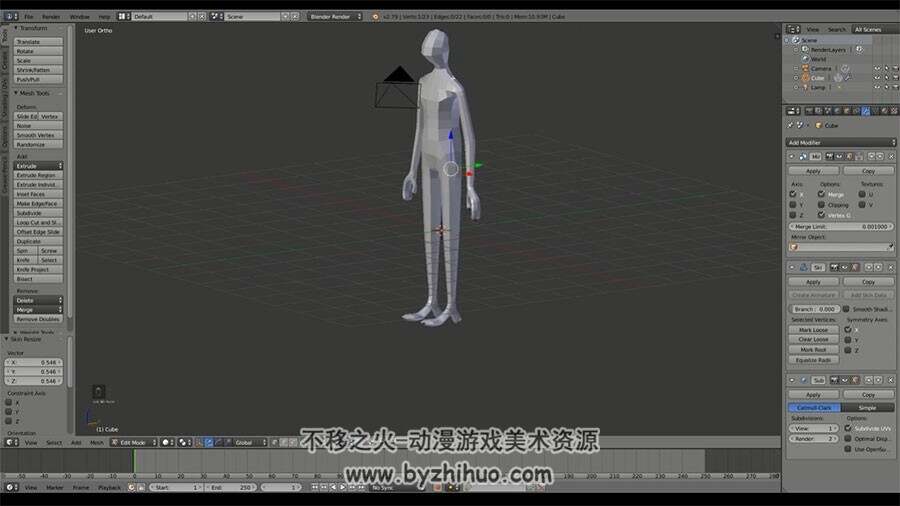Click the Subsurf modifier type icon
900x506 pixels.
(804, 380)
